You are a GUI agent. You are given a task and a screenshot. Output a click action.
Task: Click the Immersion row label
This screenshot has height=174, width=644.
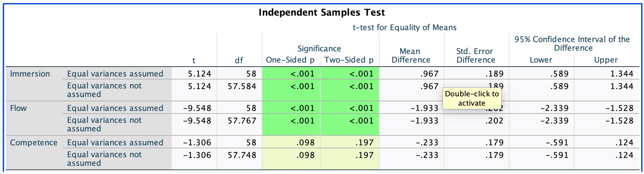point(30,74)
